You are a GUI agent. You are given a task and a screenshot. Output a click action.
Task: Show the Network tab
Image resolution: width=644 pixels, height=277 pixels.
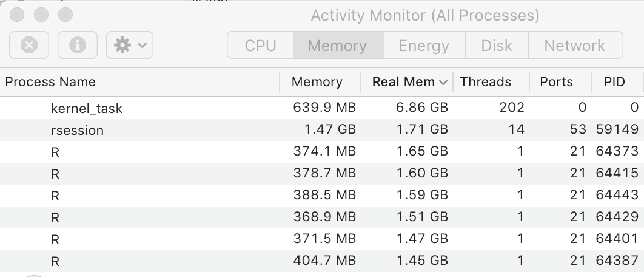tap(574, 46)
